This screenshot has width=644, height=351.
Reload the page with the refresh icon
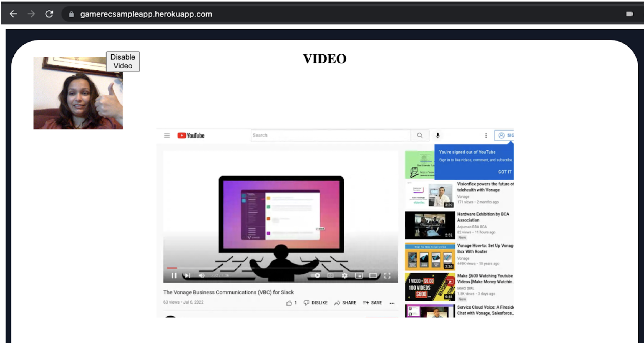(x=49, y=14)
